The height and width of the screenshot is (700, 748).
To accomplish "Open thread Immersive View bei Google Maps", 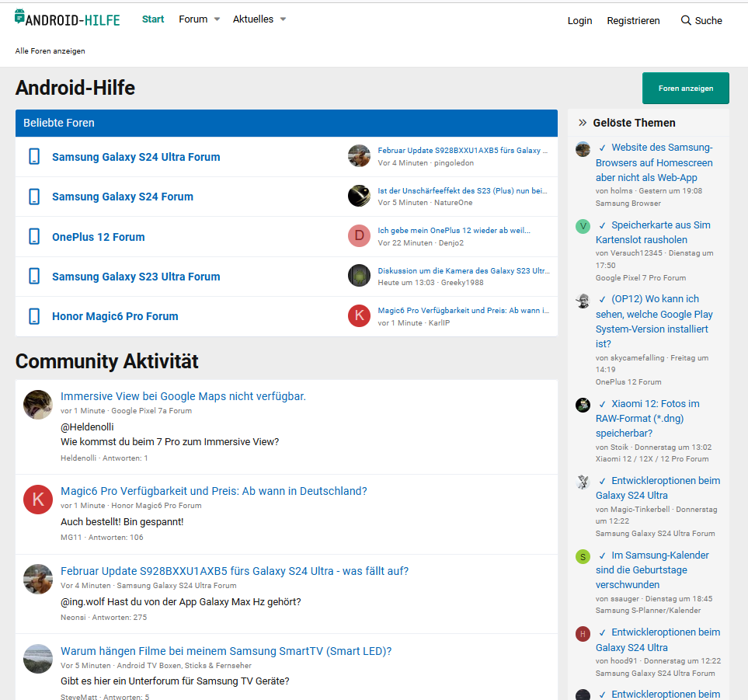I will [183, 396].
